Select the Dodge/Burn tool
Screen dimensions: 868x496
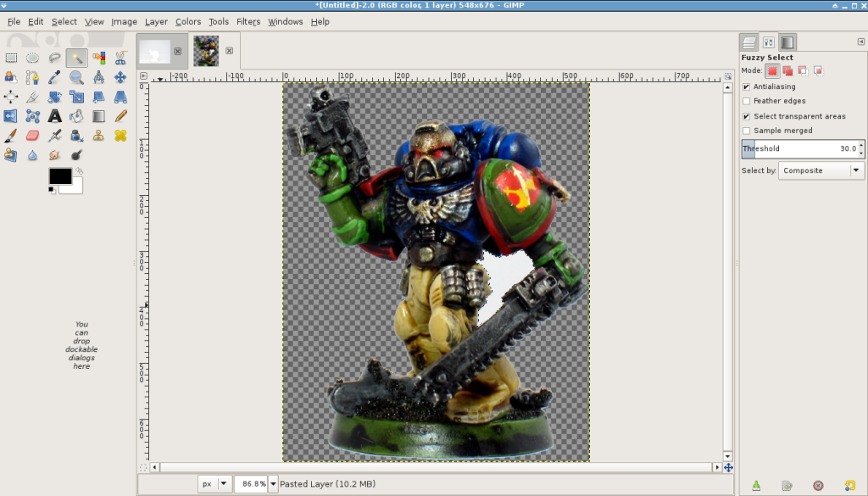[x=76, y=155]
